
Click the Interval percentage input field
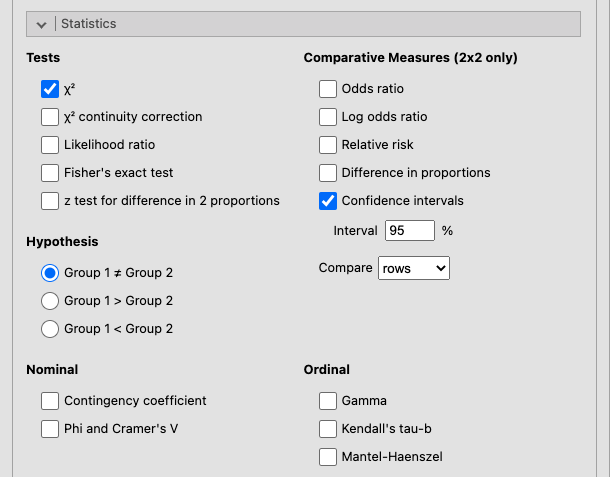[410, 230]
